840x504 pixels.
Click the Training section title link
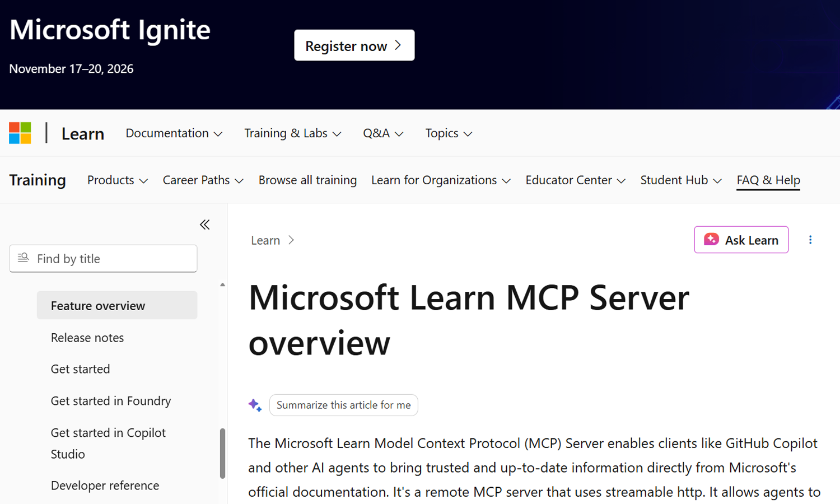38,180
